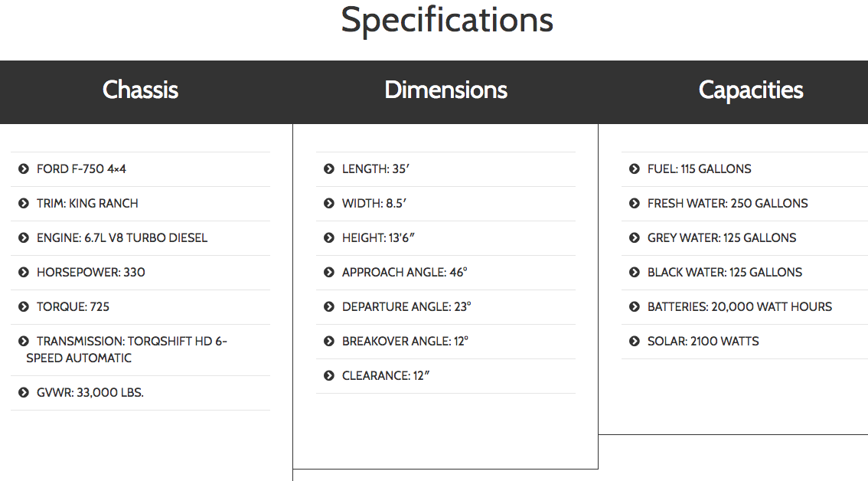
Task: Click the arrow icon next to BLACK WATER
Action: 635,273
